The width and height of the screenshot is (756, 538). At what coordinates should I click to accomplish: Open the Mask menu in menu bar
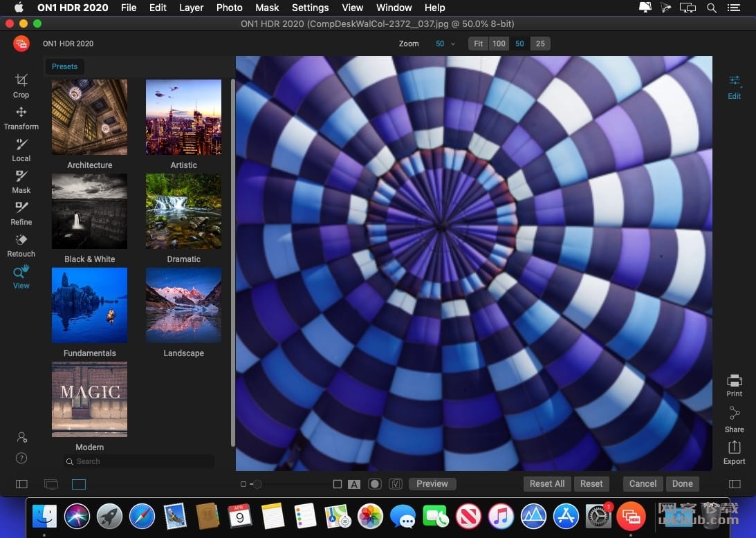[x=267, y=8]
